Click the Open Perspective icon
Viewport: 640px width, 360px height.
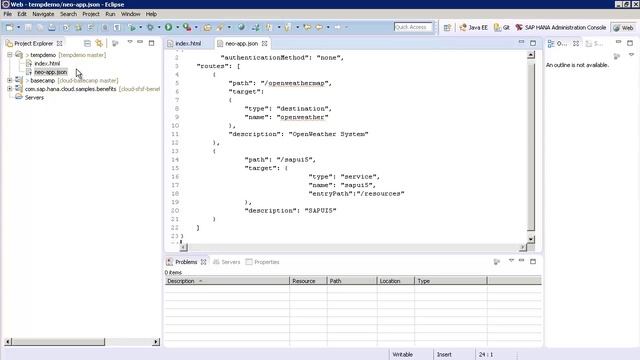click(x=447, y=27)
